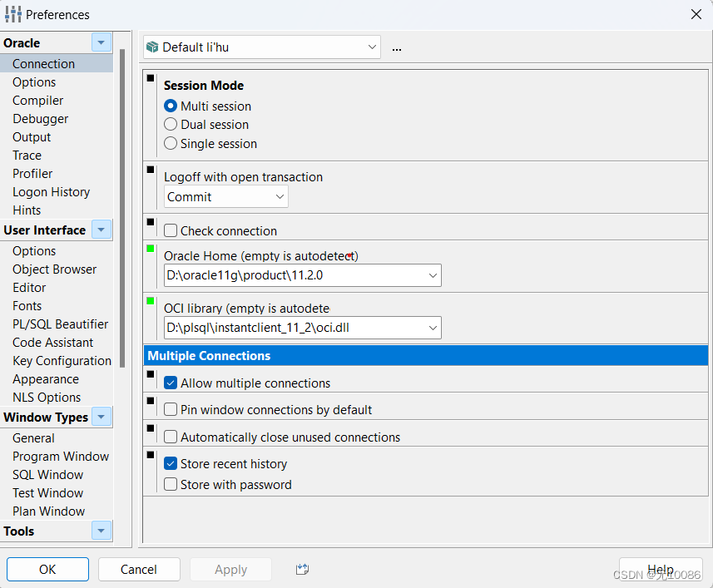The image size is (713, 588).
Task: Open SQL Window preferences
Action: coord(47,474)
